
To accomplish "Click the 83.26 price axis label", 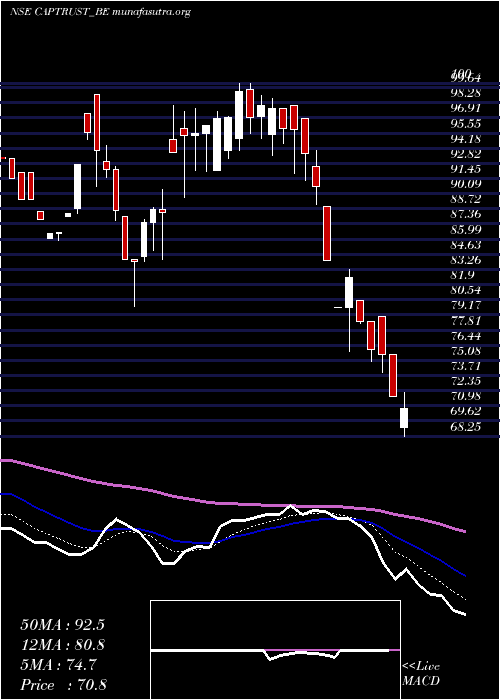I will click(x=466, y=260).
